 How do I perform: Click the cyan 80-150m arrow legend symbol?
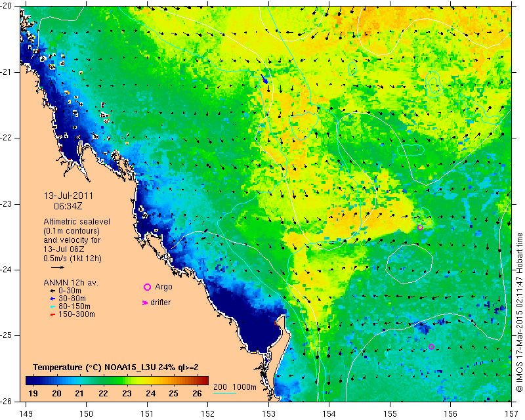click(52, 306)
